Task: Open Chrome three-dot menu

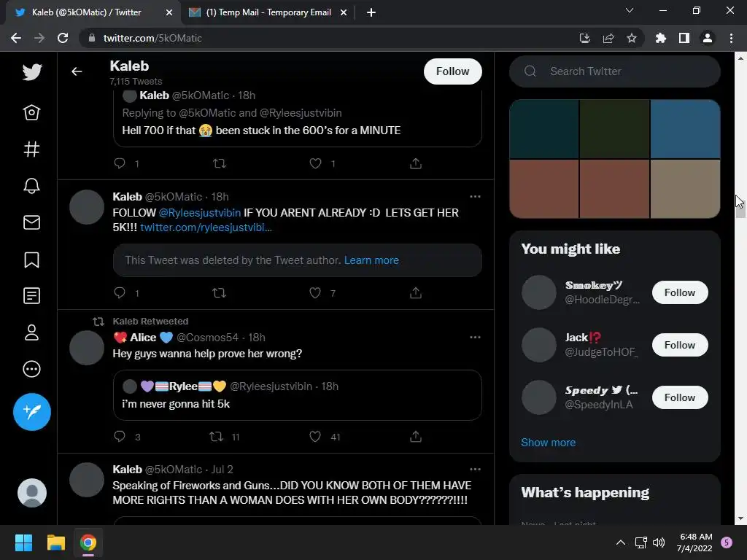Action: coord(731,38)
